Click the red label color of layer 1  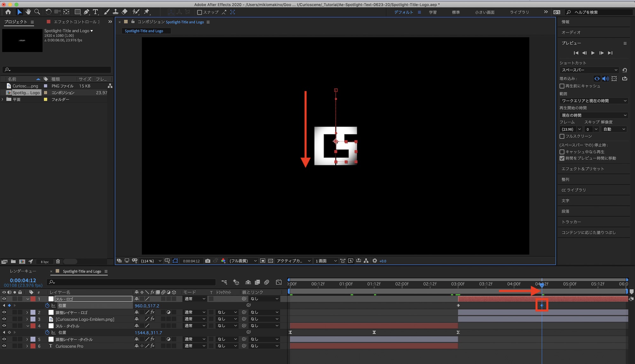33,299
